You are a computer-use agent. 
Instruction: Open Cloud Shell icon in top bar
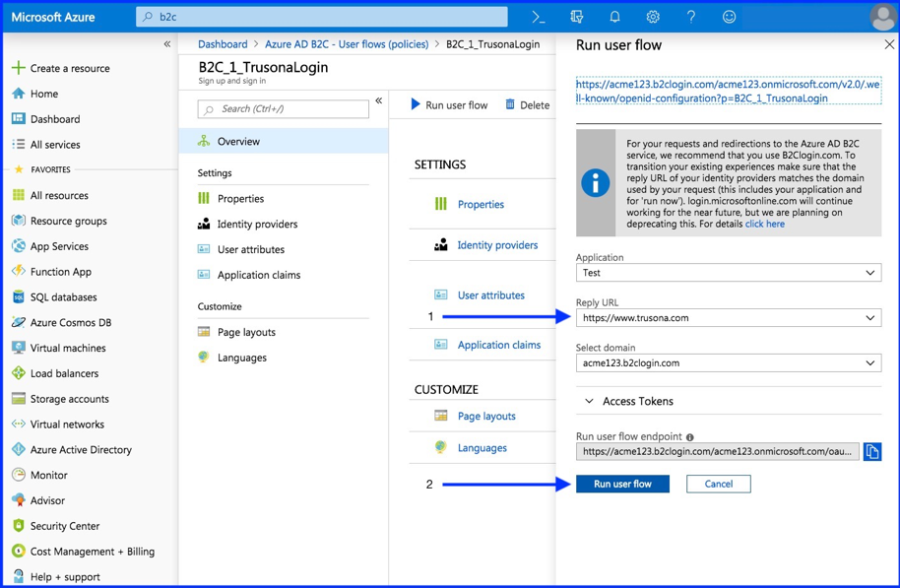tap(538, 17)
